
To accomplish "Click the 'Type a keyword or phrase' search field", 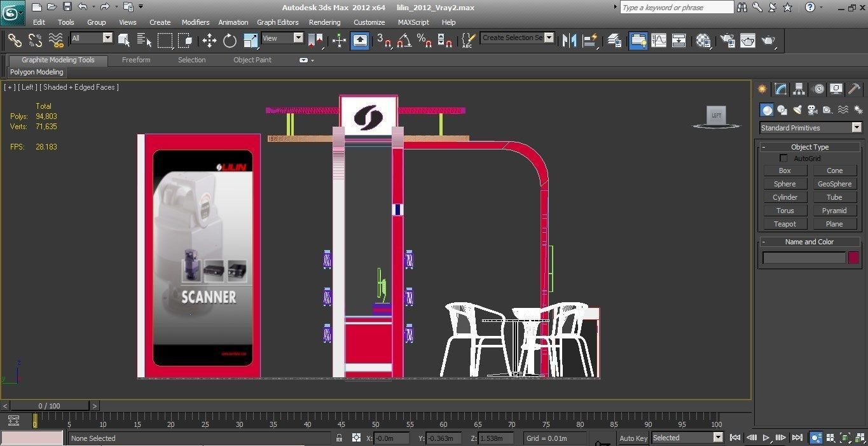I will (677, 8).
